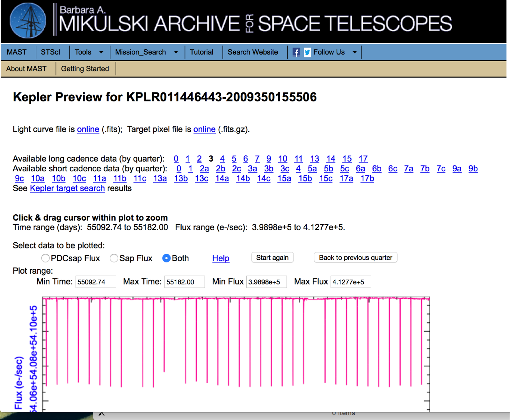This screenshot has height=420, width=510.
Task: Open the Search Website menu item
Action: point(253,52)
